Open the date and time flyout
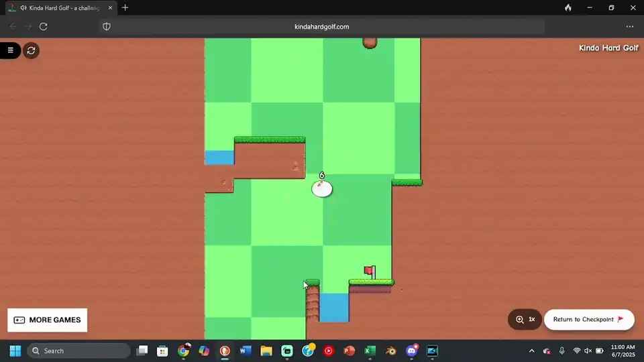The height and width of the screenshot is (362, 644). [x=622, y=351]
